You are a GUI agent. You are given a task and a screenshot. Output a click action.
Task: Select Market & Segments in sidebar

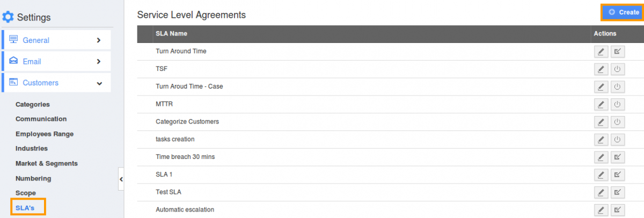pyautogui.click(x=47, y=163)
